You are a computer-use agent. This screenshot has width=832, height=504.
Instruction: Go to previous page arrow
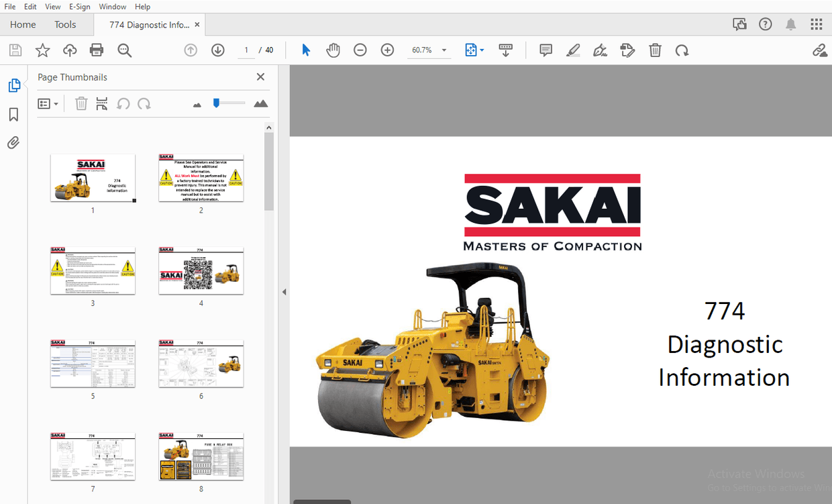[191, 50]
